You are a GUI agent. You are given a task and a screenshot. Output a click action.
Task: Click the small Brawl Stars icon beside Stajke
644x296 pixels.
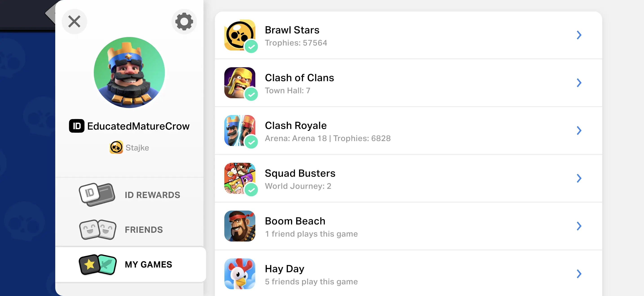click(x=116, y=147)
